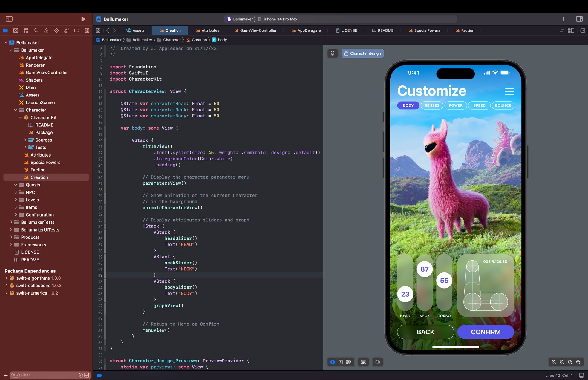The image size is (588, 380).
Task: Click the zoom out canvas icon
Action: point(554,362)
